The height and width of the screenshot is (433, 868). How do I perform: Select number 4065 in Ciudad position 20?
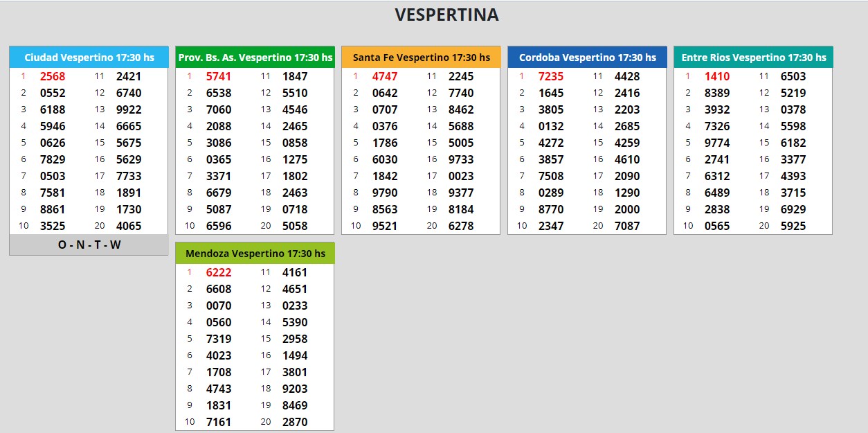[x=129, y=226]
